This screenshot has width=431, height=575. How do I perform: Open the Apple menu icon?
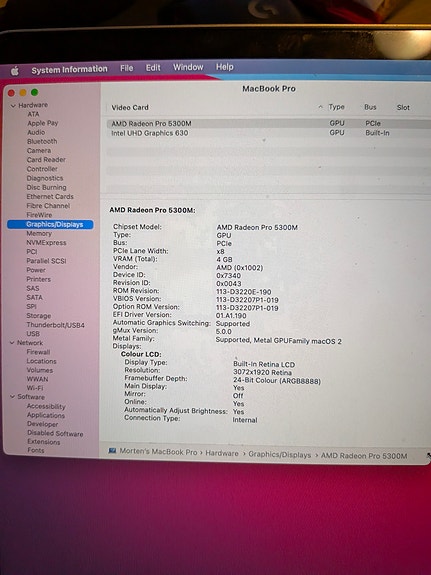pos(15,71)
